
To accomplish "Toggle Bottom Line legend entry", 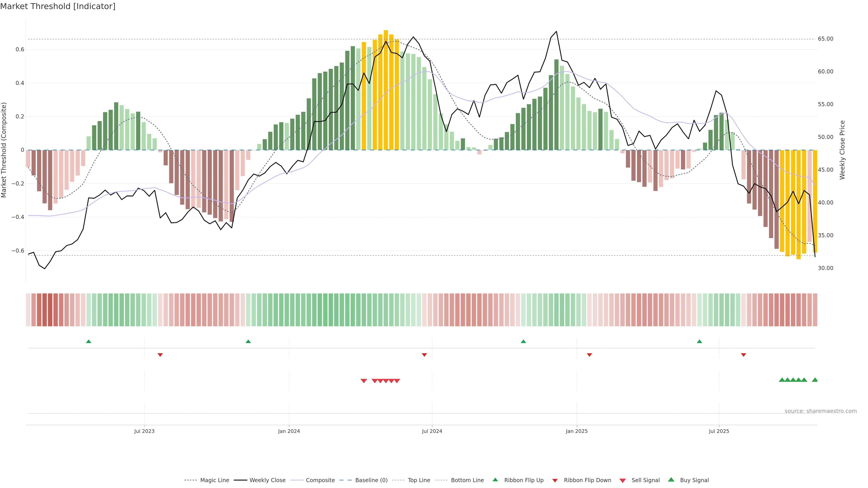I will pos(467,480).
